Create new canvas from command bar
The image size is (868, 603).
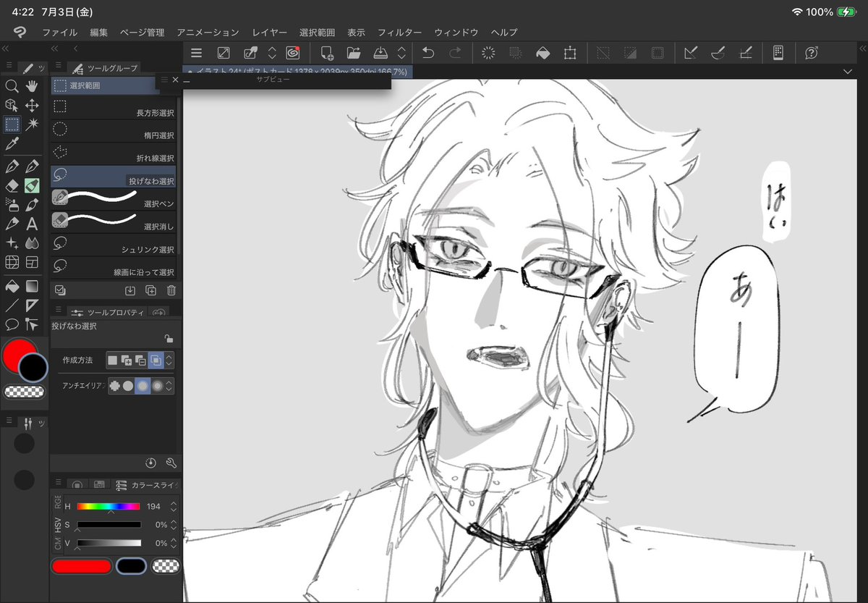(x=327, y=53)
